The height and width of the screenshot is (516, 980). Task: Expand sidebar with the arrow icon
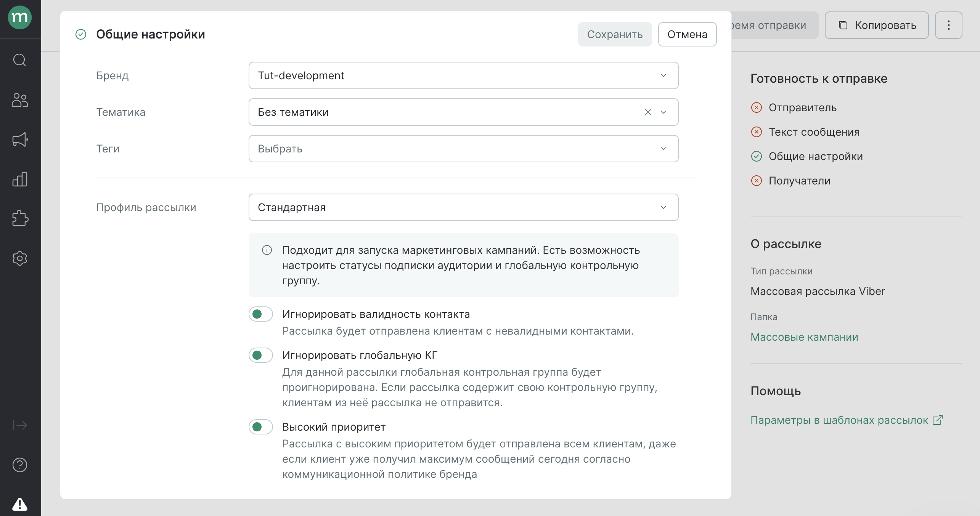pyautogui.click(x=20, y=425)
